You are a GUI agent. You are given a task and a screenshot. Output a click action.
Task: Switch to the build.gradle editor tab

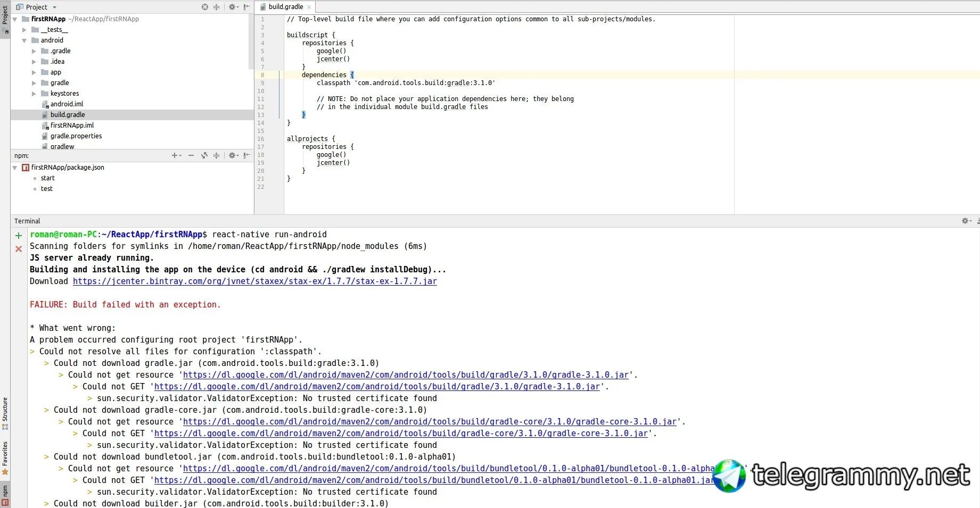click(x=286, y=7)
